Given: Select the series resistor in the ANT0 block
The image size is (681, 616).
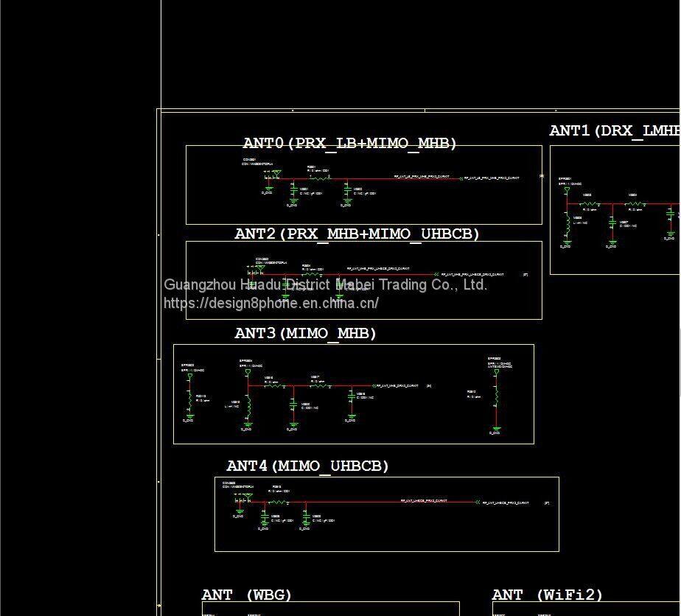Looking at the screenshot, I should [x=319, y=178].
